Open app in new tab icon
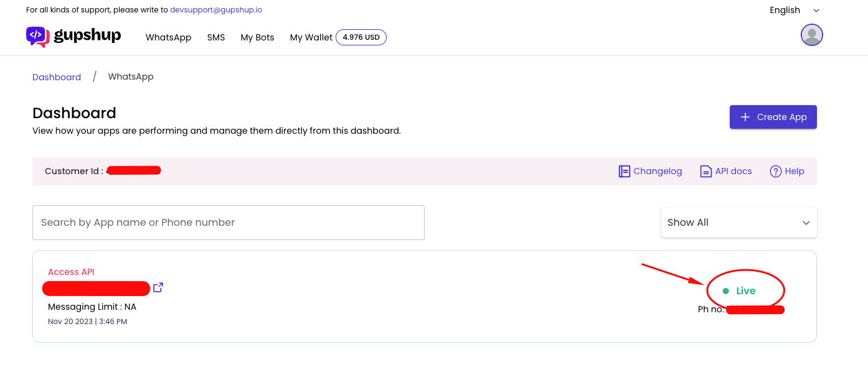The height and width of the screenshot is (390, 868). (x=158, y=287)
